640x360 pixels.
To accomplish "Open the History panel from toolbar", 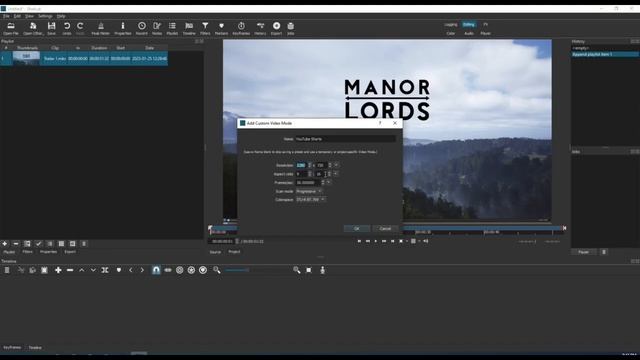I will click(x=260, y=29).
